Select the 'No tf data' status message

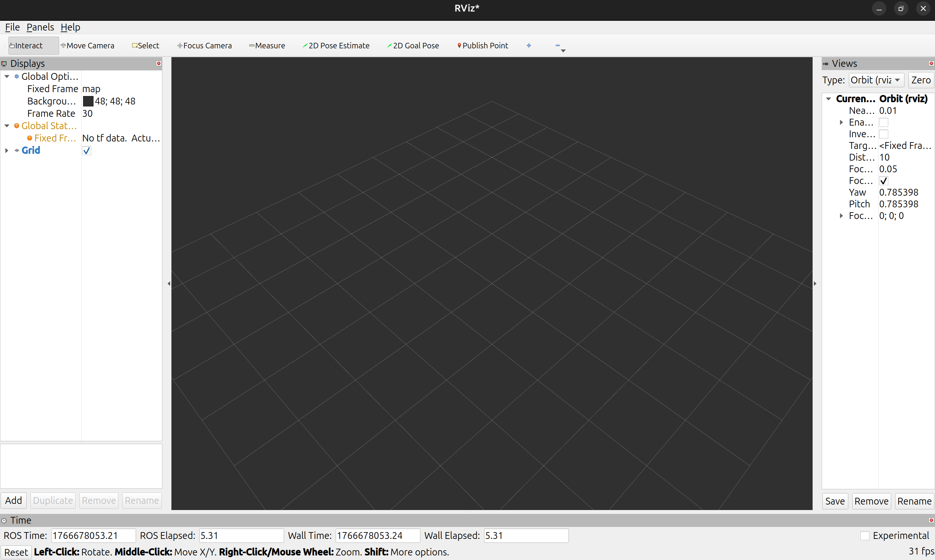tap(121, 139)
